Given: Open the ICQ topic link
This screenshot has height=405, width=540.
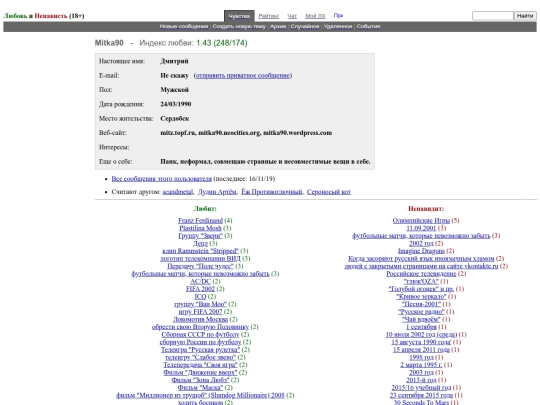Looking at the screenshot, I should (200, 296).
